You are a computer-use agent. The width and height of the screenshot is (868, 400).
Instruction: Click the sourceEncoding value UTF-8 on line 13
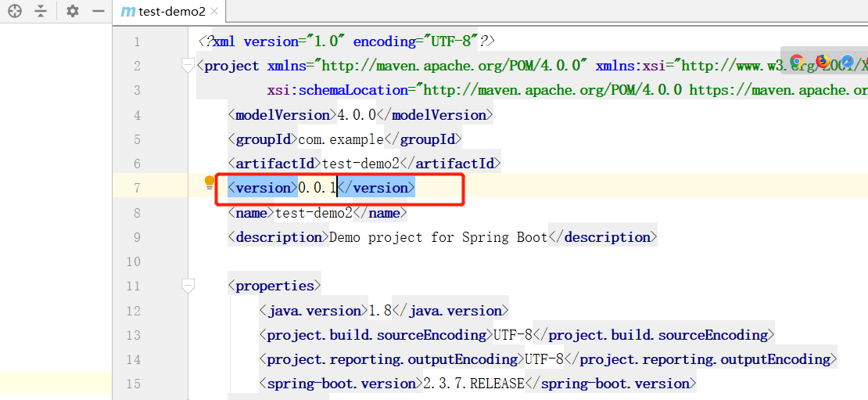click(x=513, y=334)
